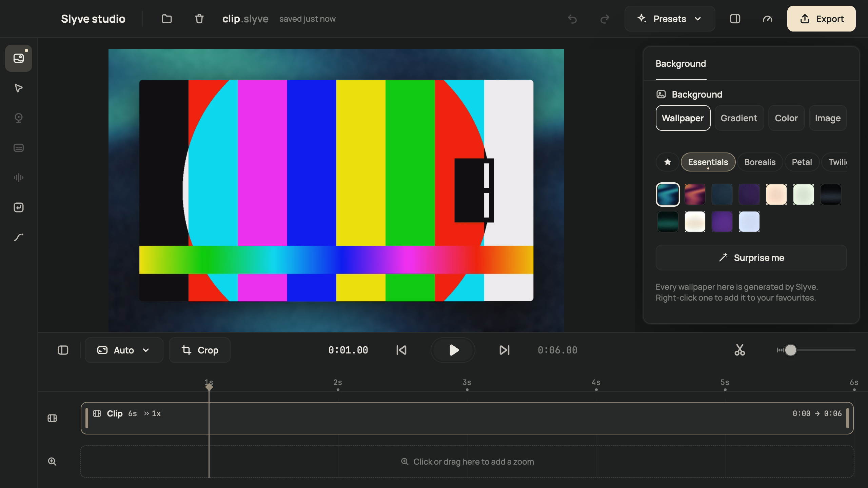Click the clip track film icon
Viewport: 868px width, 488px height.
pos(52,418)
